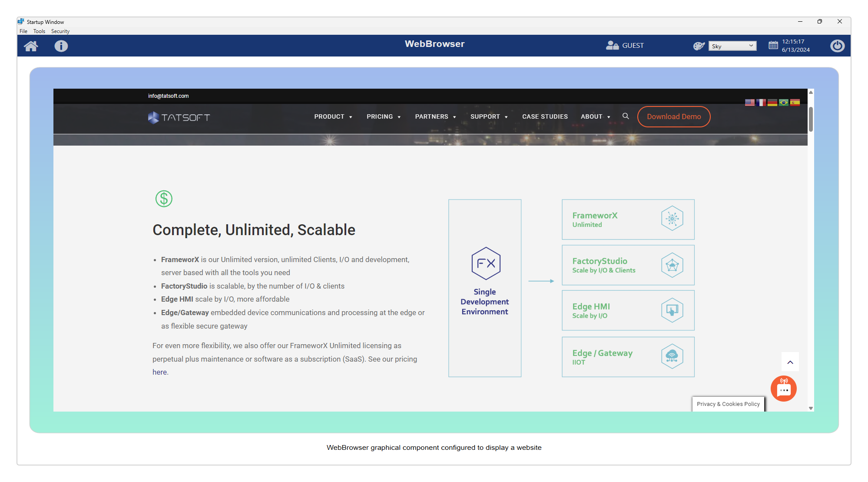Click the Download Demo button

[x=674, y=116]
